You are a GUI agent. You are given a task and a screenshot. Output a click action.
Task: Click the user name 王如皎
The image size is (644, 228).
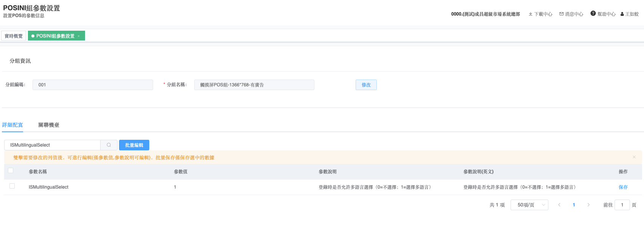[x=632, y=14]
